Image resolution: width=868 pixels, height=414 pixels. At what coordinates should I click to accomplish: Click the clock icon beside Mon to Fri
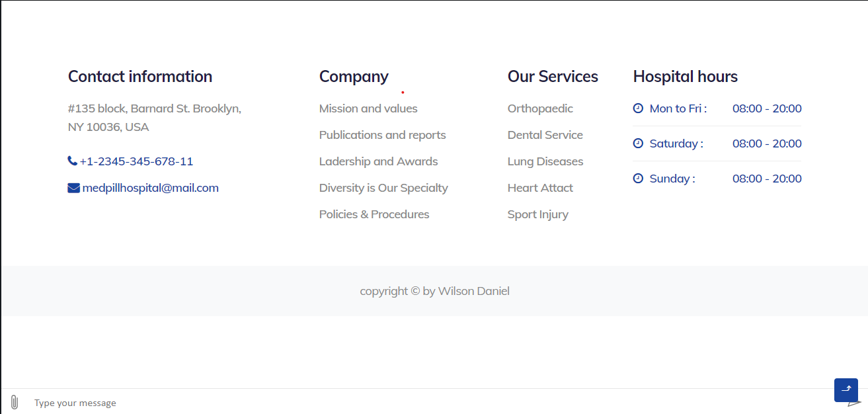(637, 108)
